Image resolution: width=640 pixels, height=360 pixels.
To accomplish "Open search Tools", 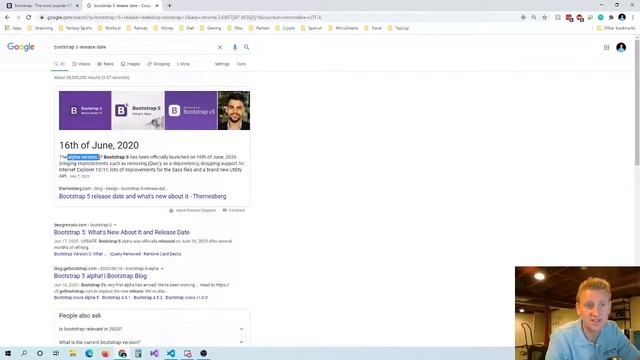I will tap(242, 64).
